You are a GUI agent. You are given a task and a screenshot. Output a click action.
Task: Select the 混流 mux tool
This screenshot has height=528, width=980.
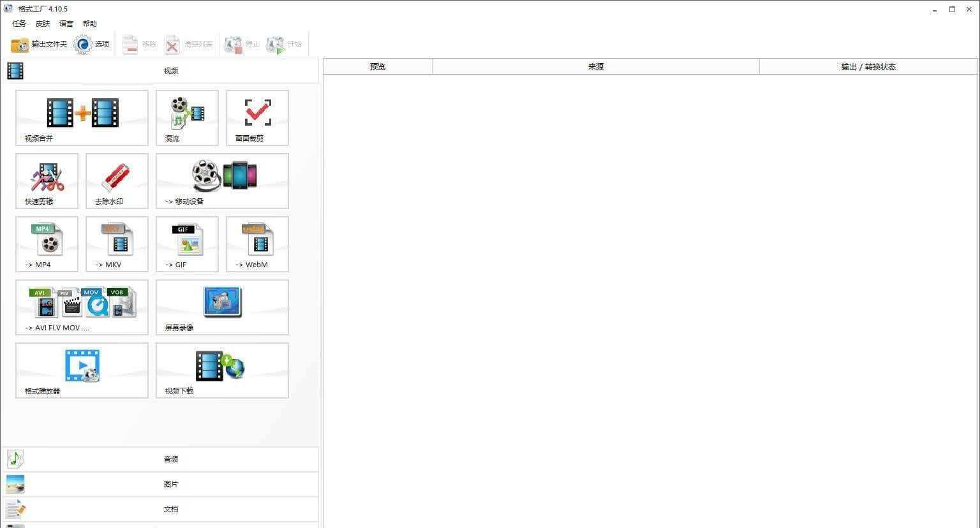(x=187, y=117)
